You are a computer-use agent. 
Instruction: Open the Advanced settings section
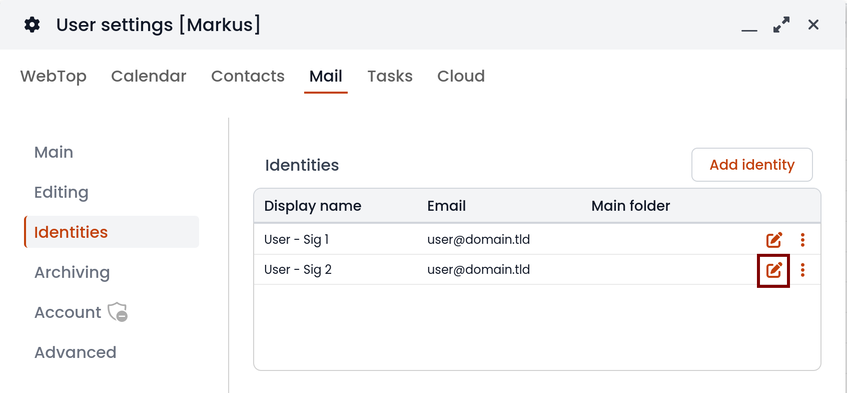pyautogui.click(x=75, y=352)
